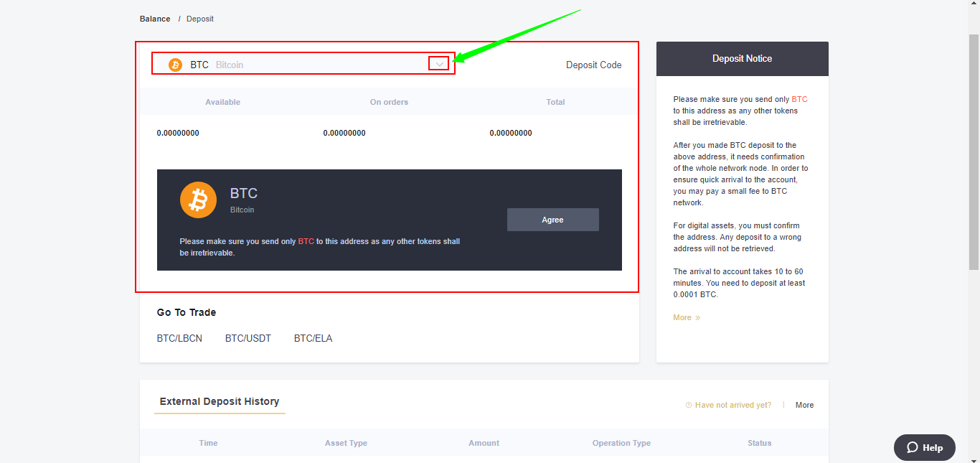Viewport: 980px width, 463px height.
Task: Click the Status column header
Action: (760, 443)
